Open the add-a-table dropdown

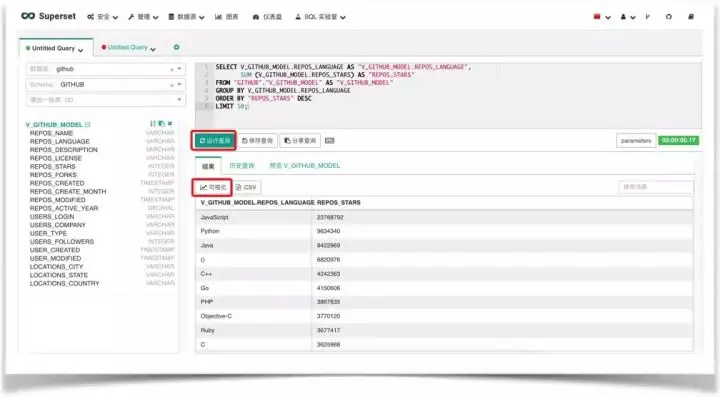point(106,100)
